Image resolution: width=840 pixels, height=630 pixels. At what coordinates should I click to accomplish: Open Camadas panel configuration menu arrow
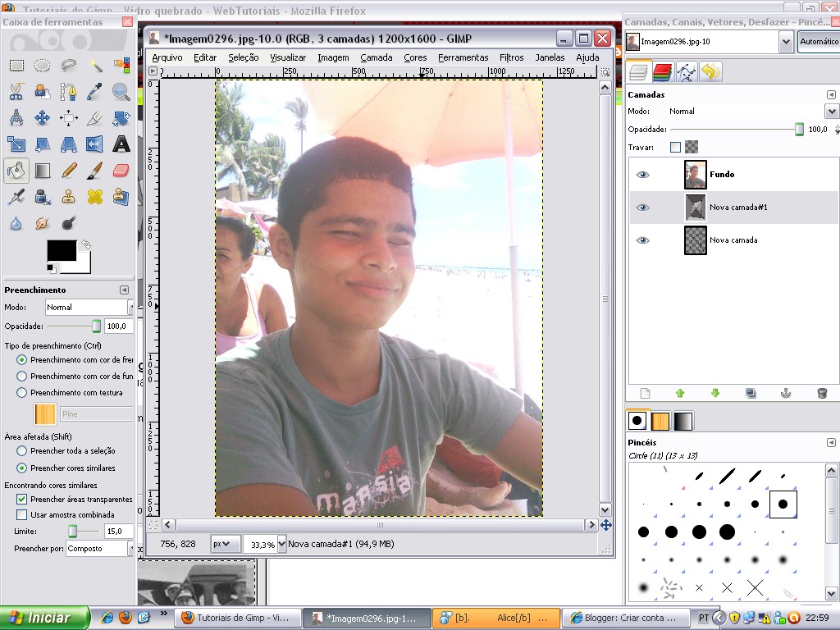tap(831, 95)
